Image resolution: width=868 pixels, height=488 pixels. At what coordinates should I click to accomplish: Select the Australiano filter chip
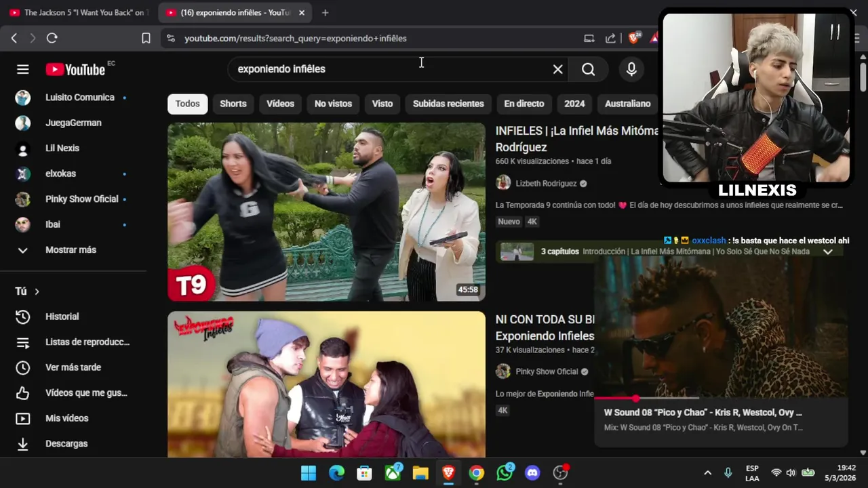coord(627,104)
